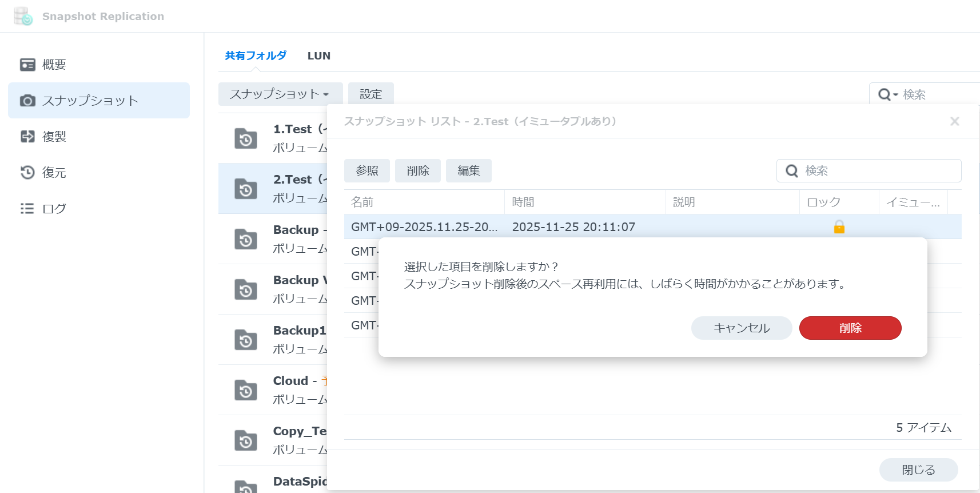Click the 参照 browse button
This screenshot has height=493, width=980.
tap(366, 171)
